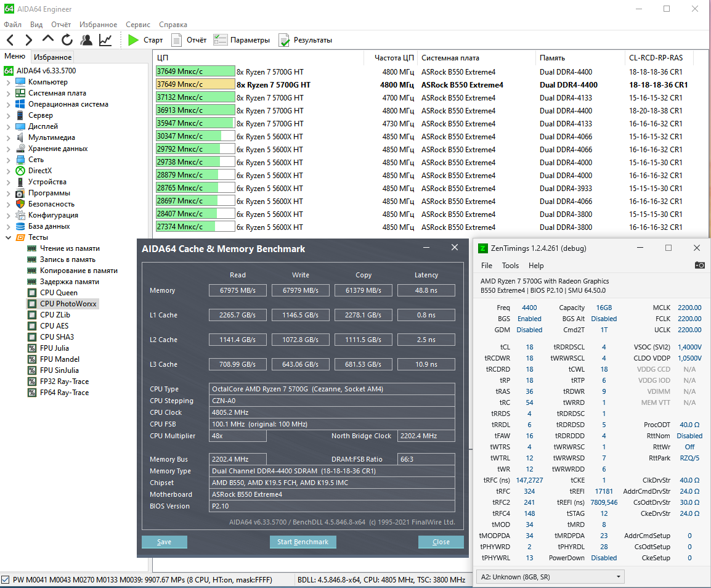Screen dimensions: 711x588
Task: Open the ZenTimings Help menu
Action: (536, 266)
